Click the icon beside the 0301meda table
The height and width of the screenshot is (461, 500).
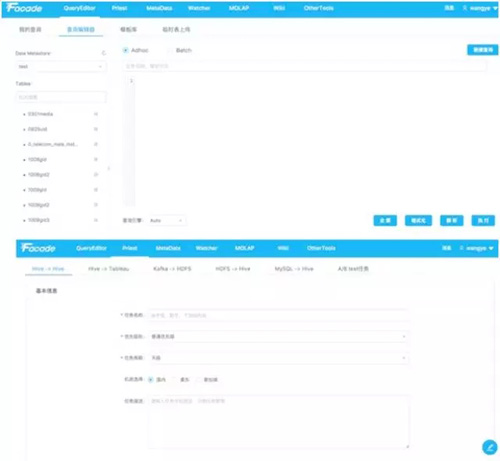click(96, 114)
